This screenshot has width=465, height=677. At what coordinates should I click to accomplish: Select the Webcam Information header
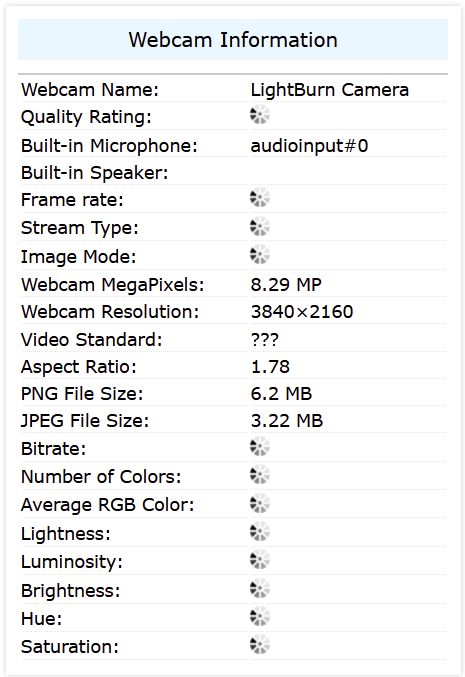coord(233,40)
